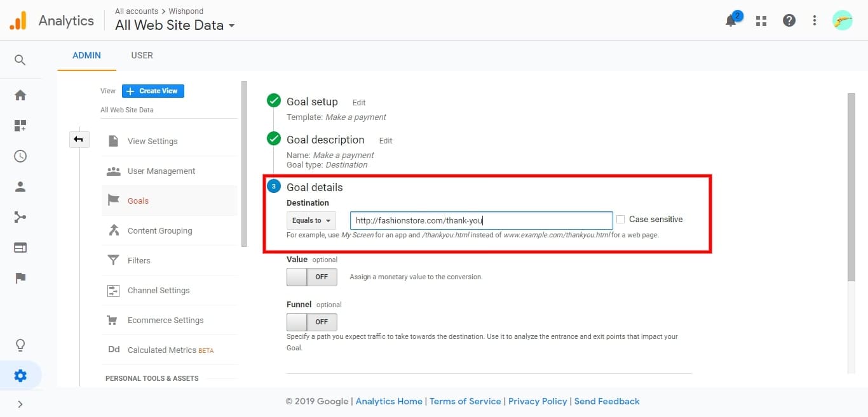
Task: Click the help question mark icon
Action: (789, 21)
